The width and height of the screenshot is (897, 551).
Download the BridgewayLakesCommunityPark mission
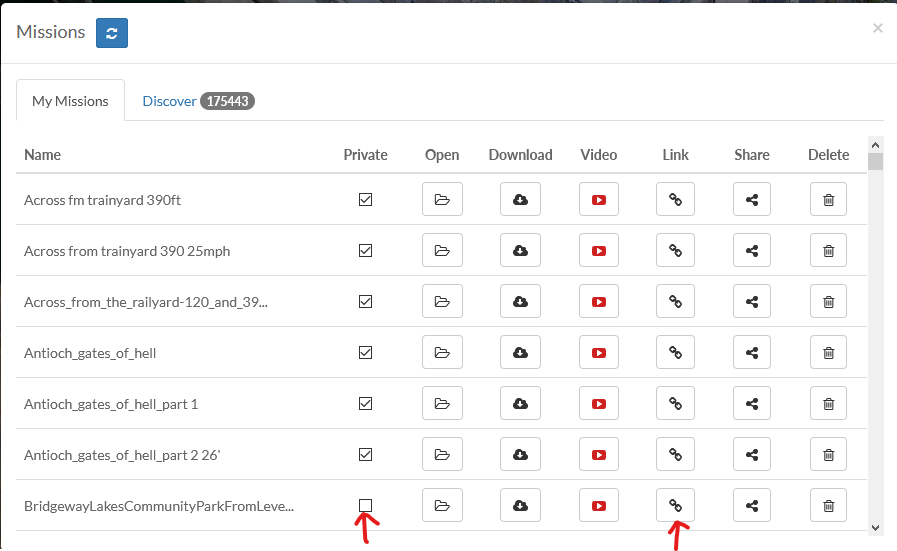tap(520, 505)
